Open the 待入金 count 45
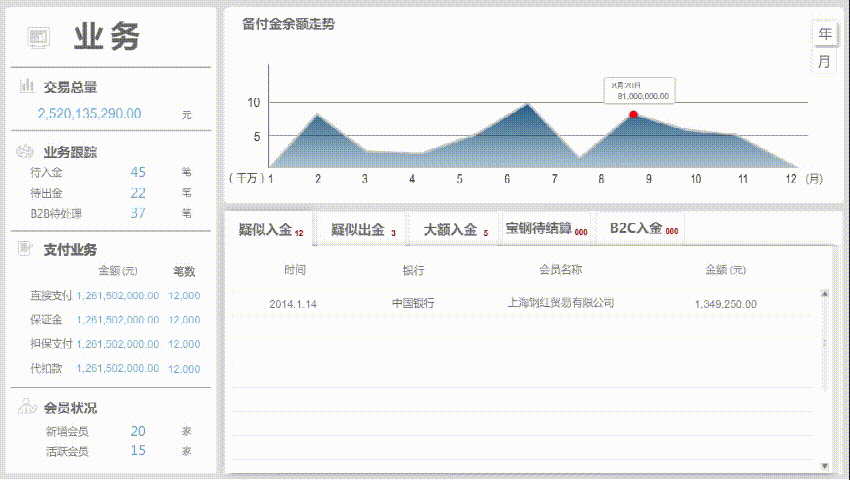Screen dimensions: 850x480 (138, 172)
